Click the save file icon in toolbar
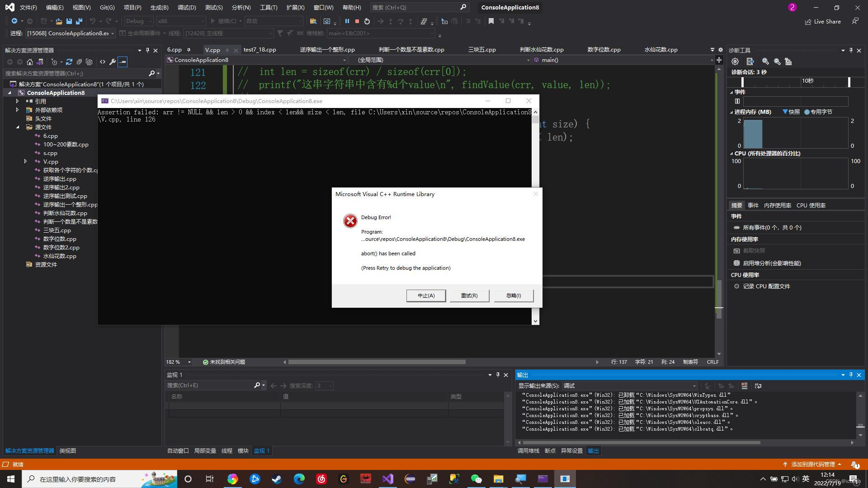This screenshot has width=868, height=488. click(x=69, y=21)
